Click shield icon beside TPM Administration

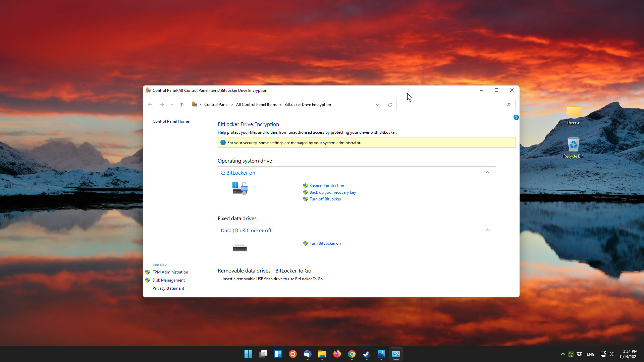[148, 272]
